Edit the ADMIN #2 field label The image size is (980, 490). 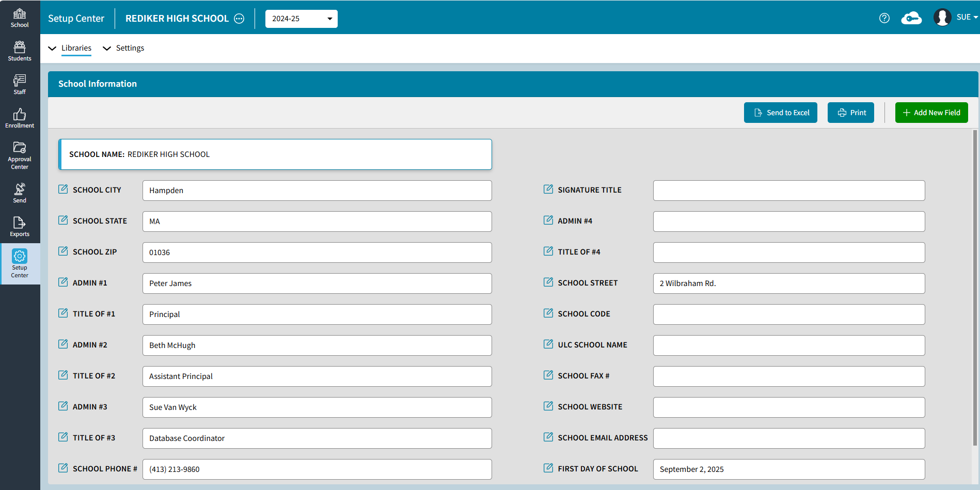pyautogui.click(x=63, y=344)
